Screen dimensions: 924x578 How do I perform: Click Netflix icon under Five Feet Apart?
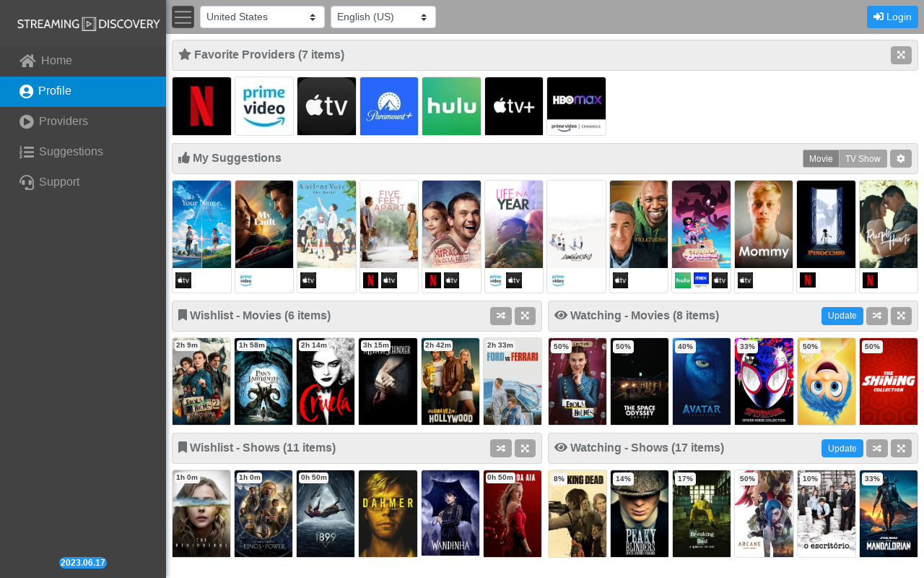pos(370,280)
